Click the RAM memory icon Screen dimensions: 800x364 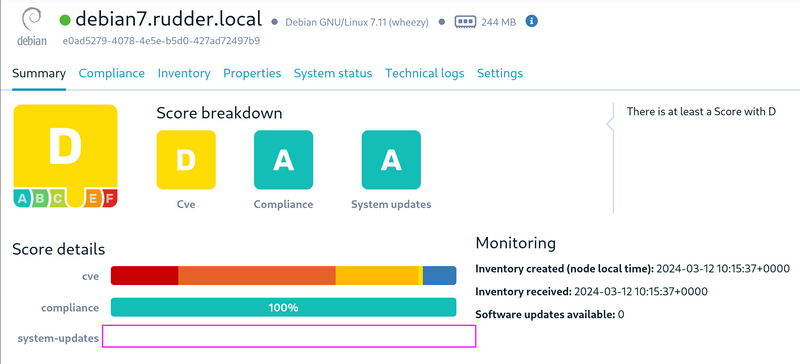point(465,22)
